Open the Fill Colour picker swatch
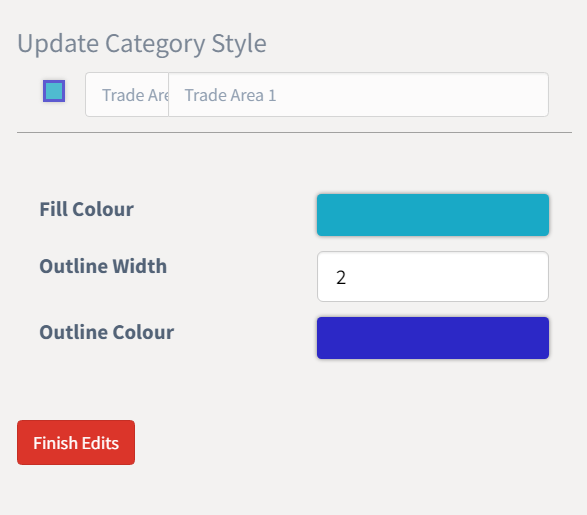Viewport: 587px width, 515px height. pos(433,215)
